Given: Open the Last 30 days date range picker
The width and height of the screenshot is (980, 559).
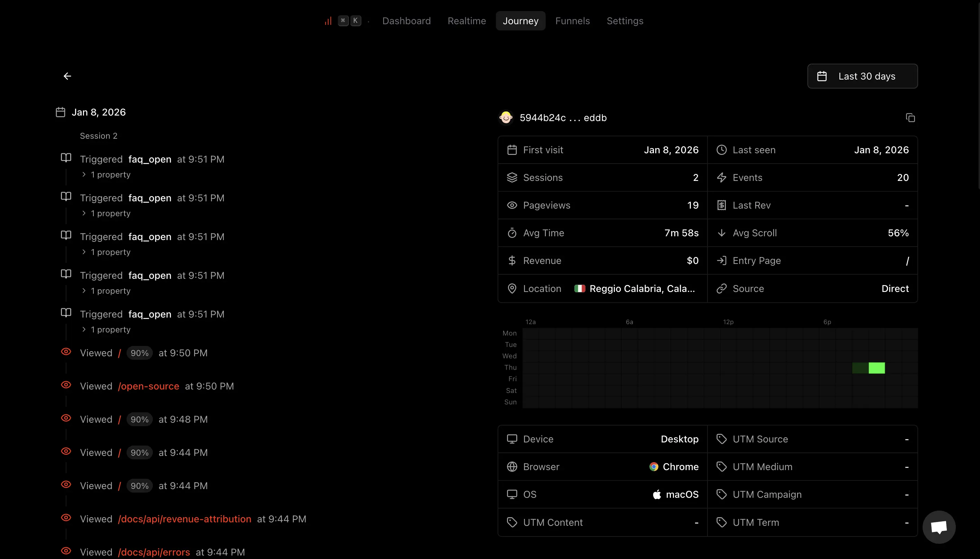Looking at the screenshot, I should coord(862,76).
